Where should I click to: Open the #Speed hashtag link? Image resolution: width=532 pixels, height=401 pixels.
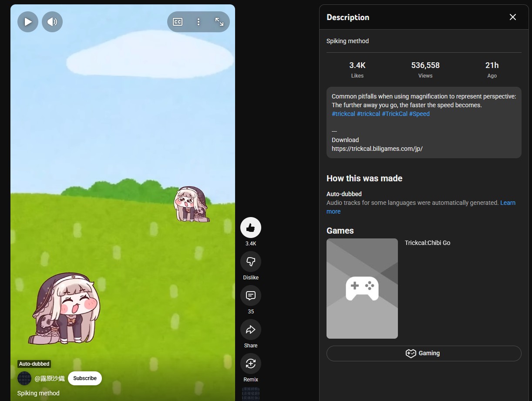419,114
